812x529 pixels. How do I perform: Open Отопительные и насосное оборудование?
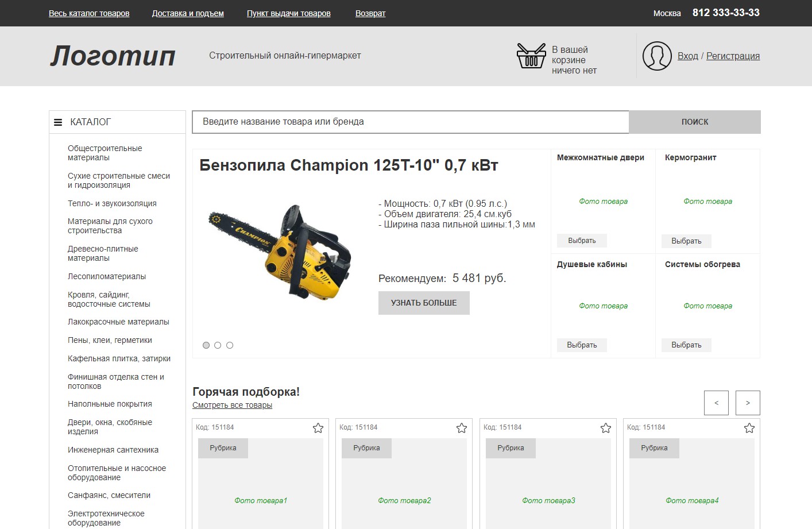pos(117,473)
